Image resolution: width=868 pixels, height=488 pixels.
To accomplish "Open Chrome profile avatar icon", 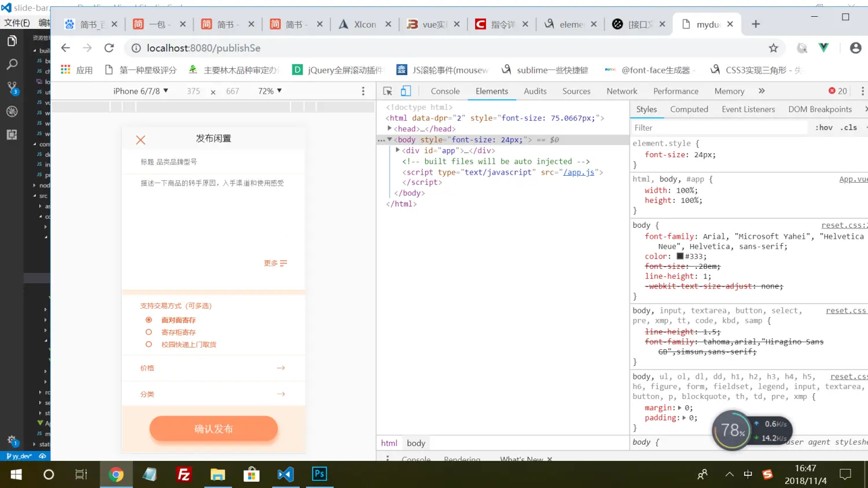I will (855, 48).
